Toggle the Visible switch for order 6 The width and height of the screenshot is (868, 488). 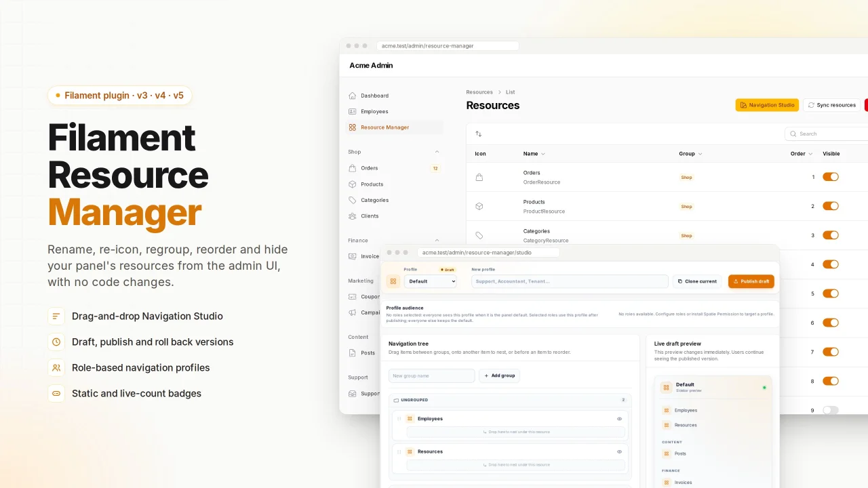pyautogui.click(x=831, y=323)
